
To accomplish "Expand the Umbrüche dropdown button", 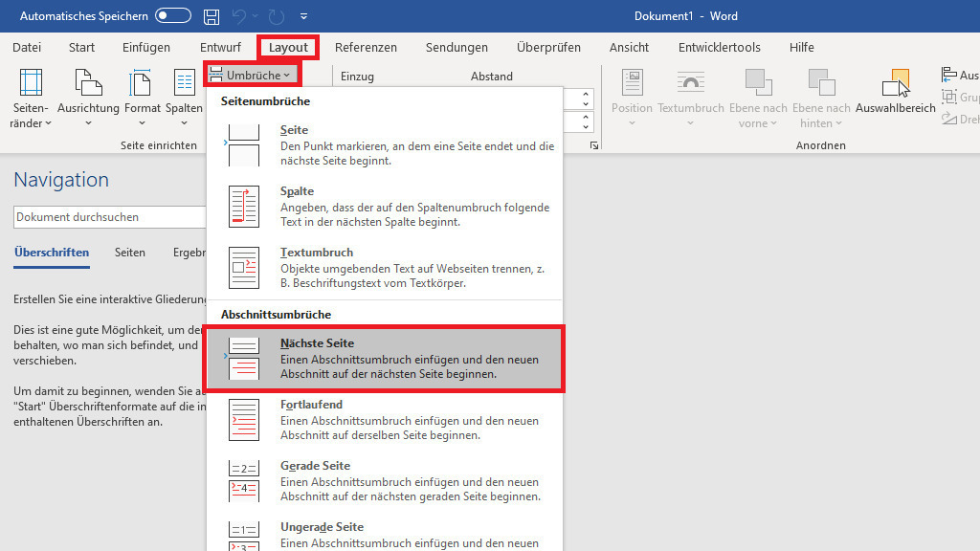I will [253, 75].
